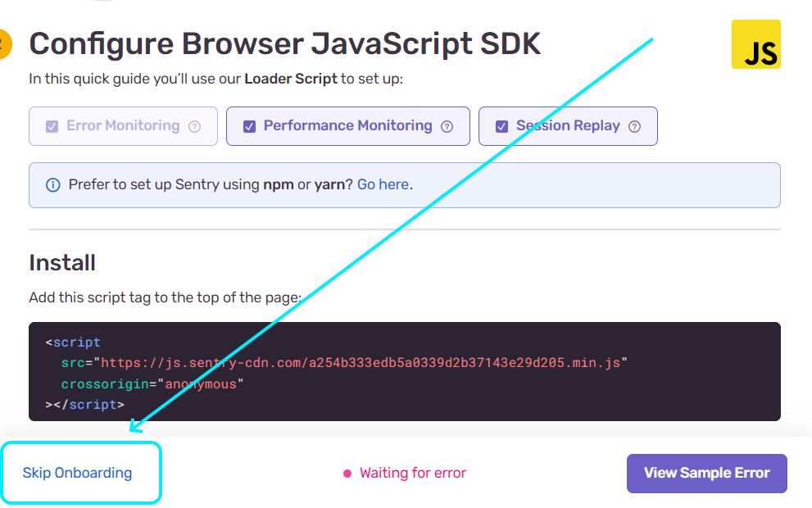Click the Performance Monitoring label text

click(348, 126)
